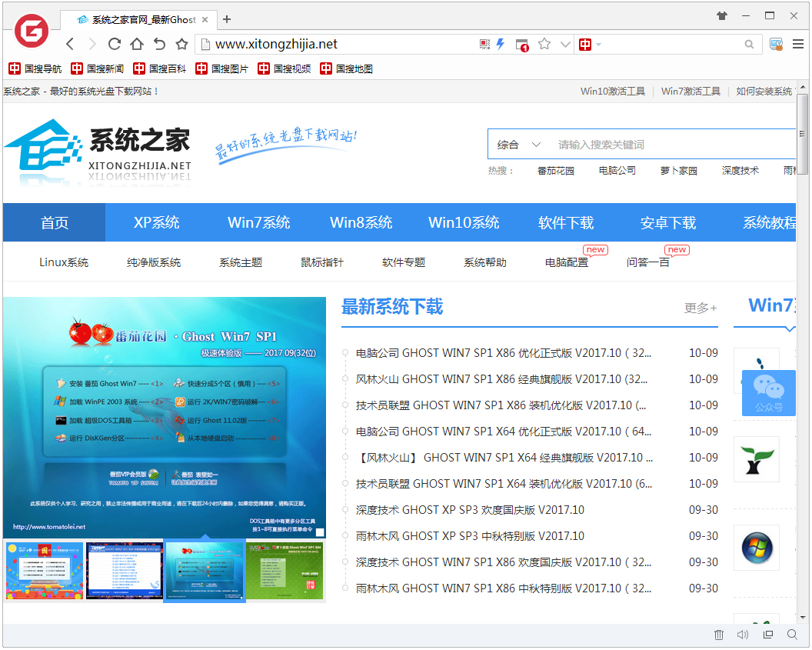Image resolution: width=812 pixels, height=650 pixels.
Task: Toggle bookmark star in address bar
Action: click(544, 45)
